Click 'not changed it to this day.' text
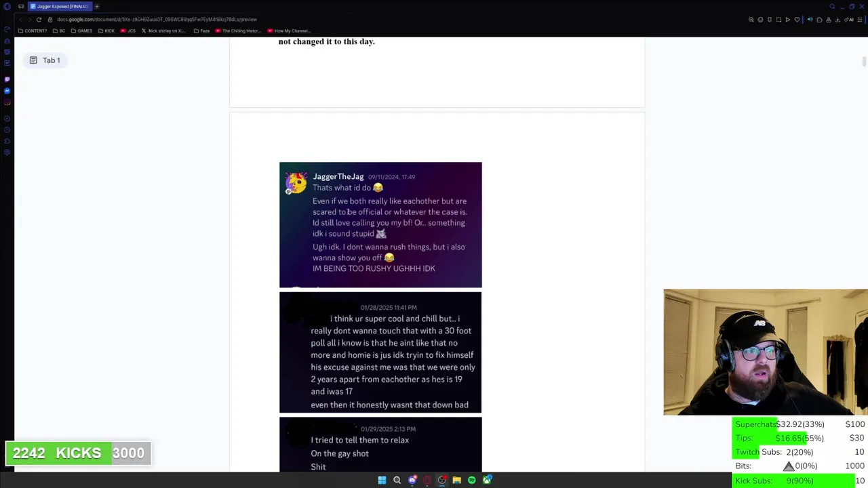Screen dimensions: 868x488 pos(326,41)
